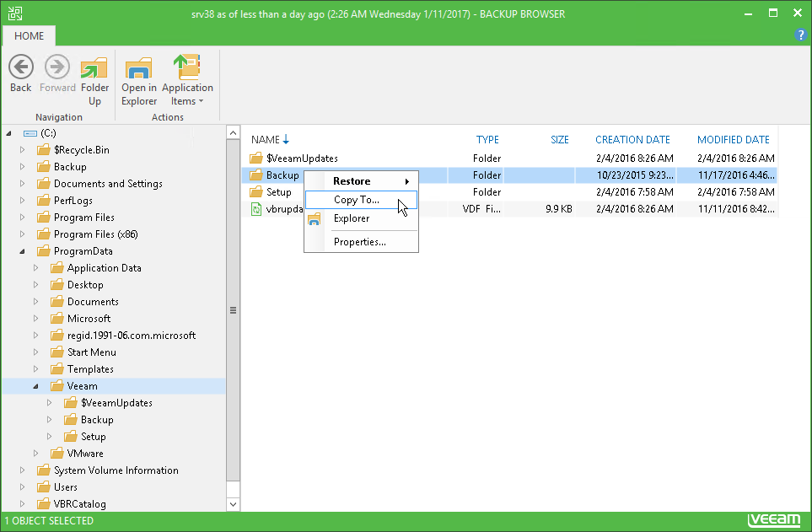Image resolution: width=812 pixels, height=532 pixels.
Task: Collapse the ProgramData tree node
Action: point(22,251)
